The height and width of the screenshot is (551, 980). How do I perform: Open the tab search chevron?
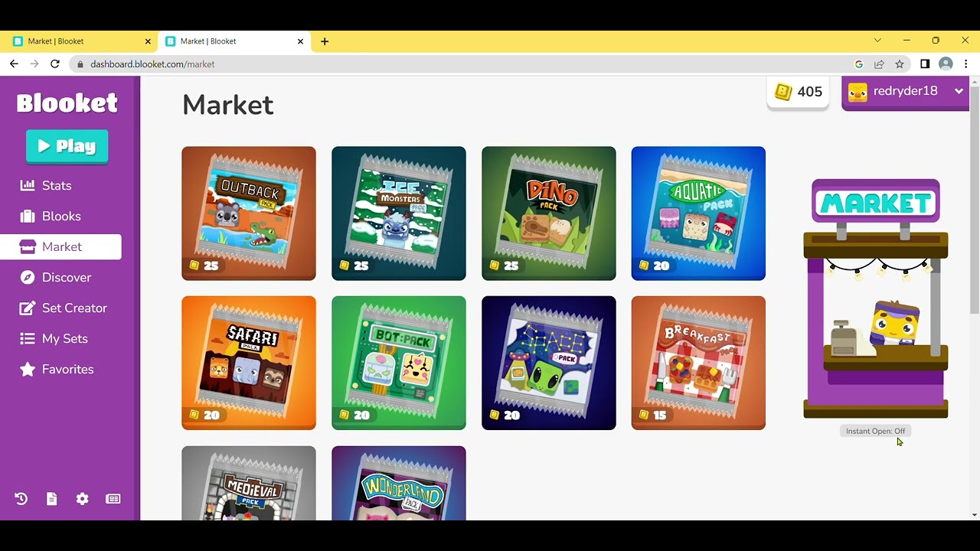[x=877, y=41]
